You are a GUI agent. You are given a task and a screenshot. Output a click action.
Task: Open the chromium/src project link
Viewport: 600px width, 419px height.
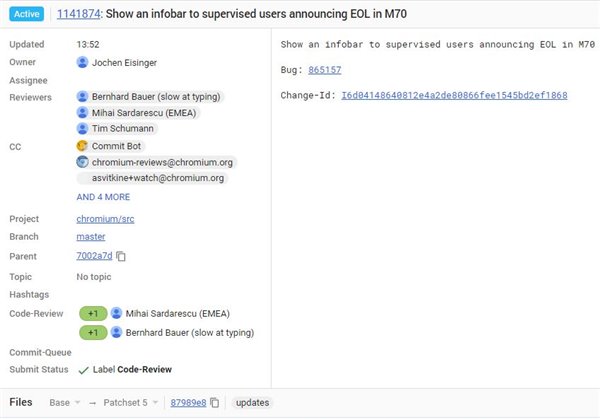(105, 219)
